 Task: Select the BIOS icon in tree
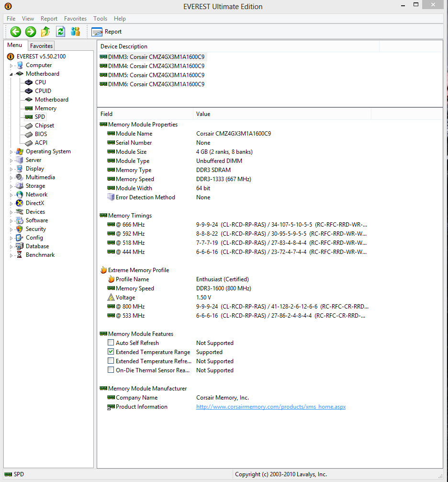click(29, 134)
